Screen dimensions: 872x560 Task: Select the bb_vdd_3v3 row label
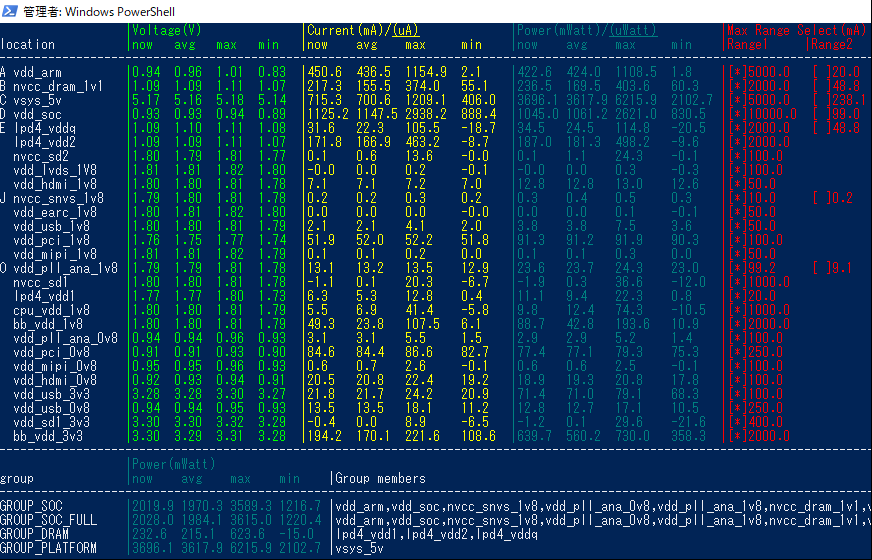48,436
